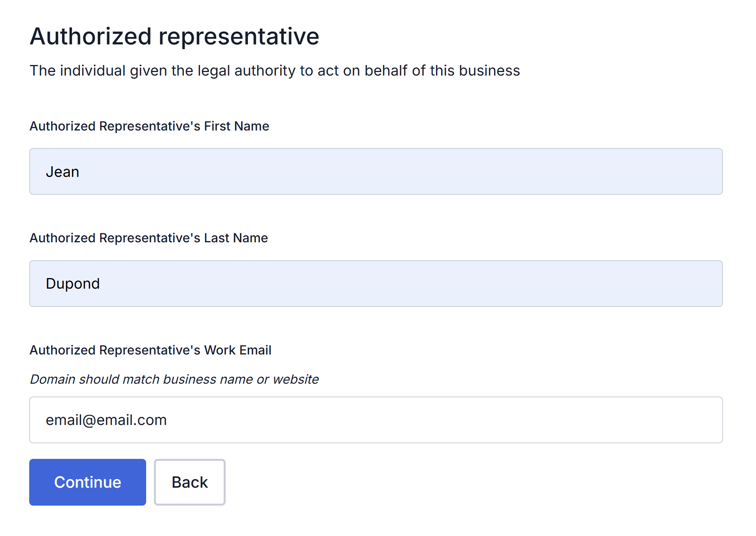
Task: Click the Authorized representative page heading
Action: point(175,37)
